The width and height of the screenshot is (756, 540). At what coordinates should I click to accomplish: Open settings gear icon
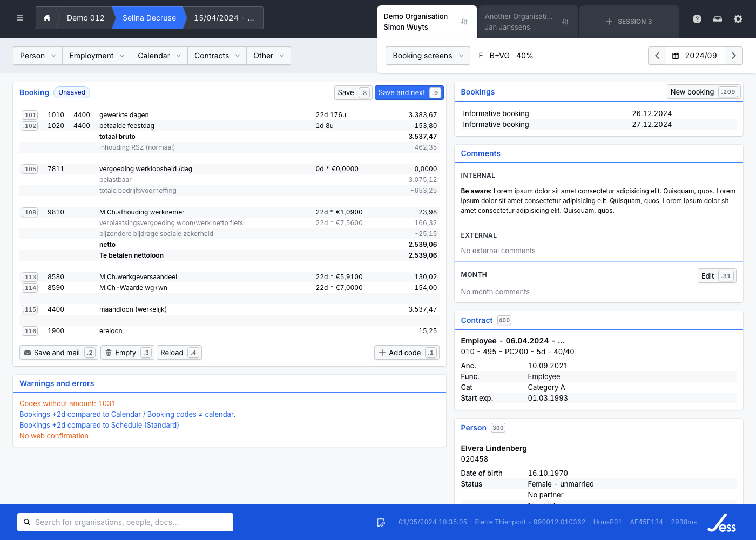(x=738, y=19)
